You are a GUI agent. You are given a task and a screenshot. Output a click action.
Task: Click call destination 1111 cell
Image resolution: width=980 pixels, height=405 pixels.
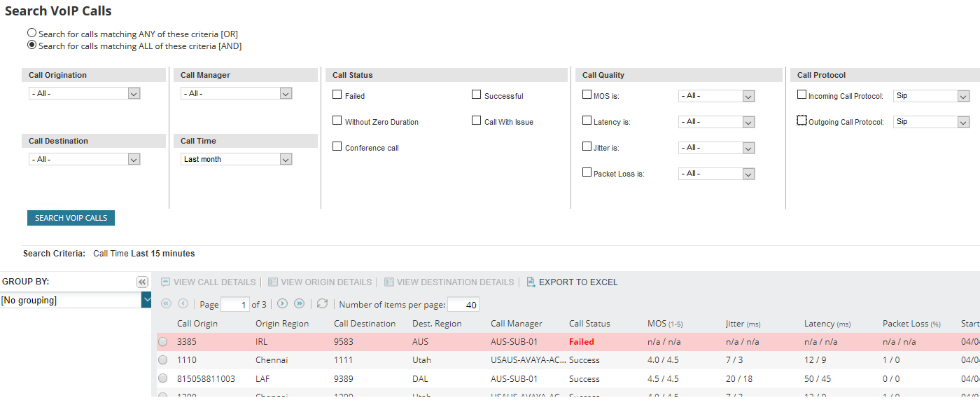pos(343,360)
